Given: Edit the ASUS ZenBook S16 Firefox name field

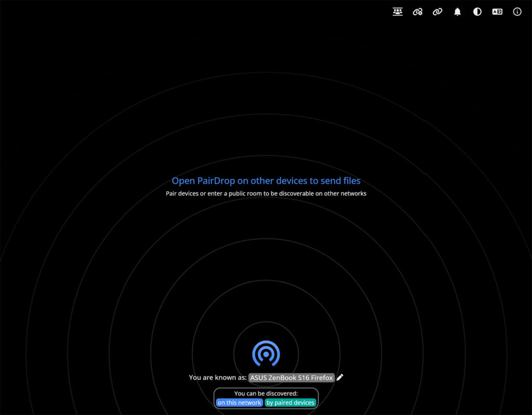Looking at the screenshot, I should coord(291,378).
